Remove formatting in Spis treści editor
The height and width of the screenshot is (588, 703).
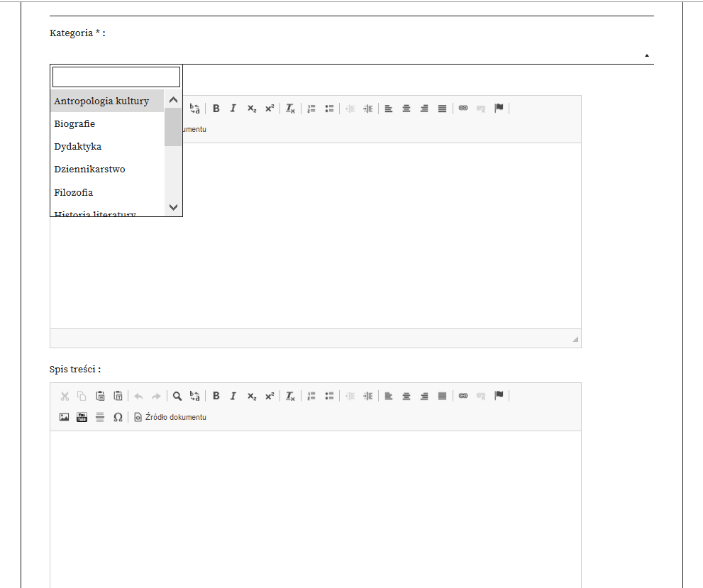(290, 396)
